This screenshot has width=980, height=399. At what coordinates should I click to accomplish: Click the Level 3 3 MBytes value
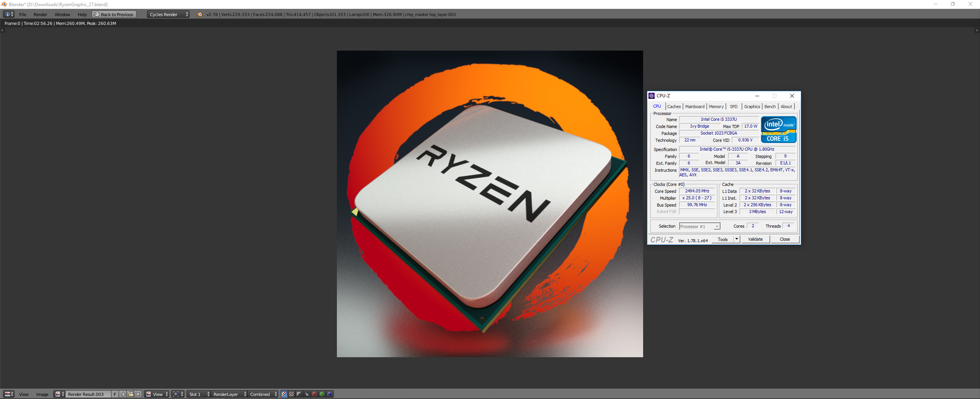(x=757, y=212)
